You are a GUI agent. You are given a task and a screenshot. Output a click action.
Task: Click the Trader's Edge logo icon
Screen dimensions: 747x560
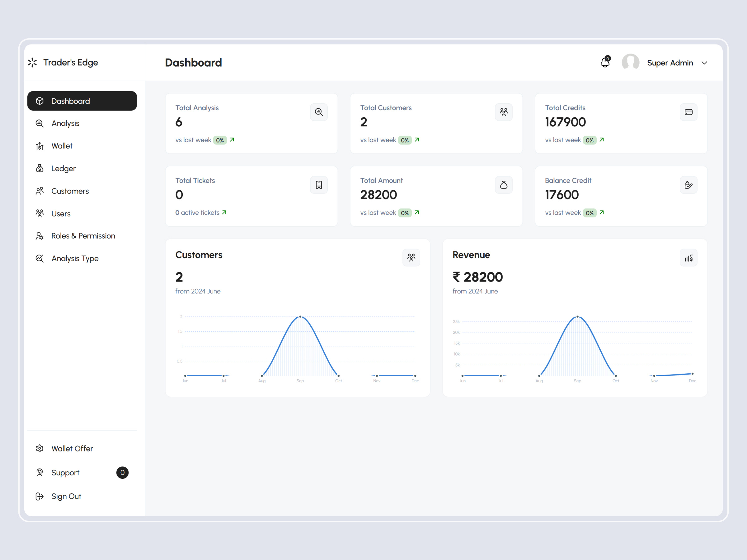pyautogui.click(x=32, y=62)
